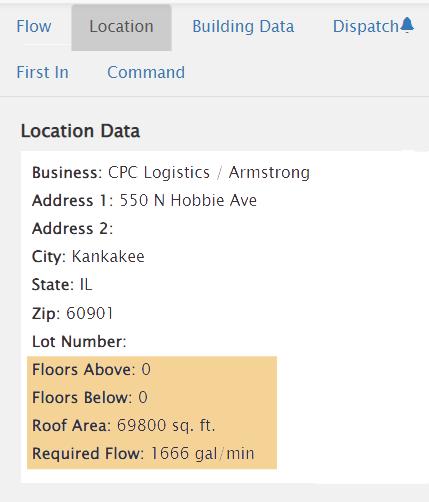The image size is (429, 502).
Task: Click the Zip code 60901
Action: pos(90,313)
